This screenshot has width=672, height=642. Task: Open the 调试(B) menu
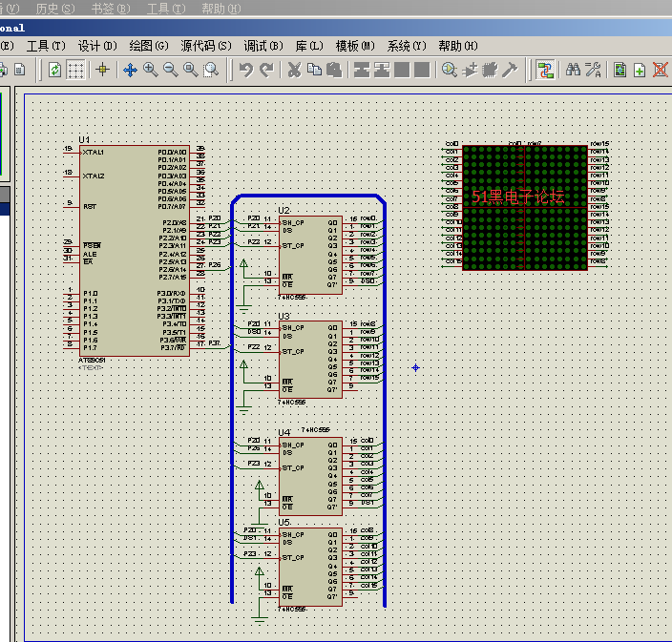pyautogui.click(x=263, y=46)
